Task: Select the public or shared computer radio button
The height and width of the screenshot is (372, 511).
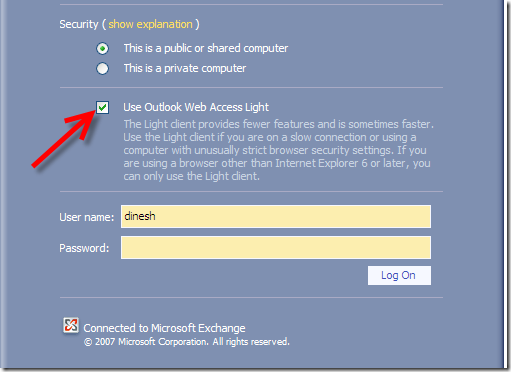Action: point(102,49)
